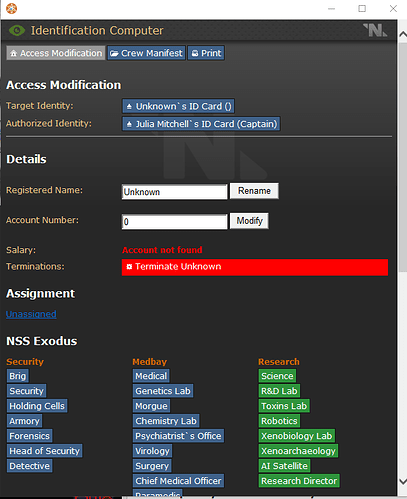
Task: Disable Xenobiology Lab access
Action: (297, 436)
